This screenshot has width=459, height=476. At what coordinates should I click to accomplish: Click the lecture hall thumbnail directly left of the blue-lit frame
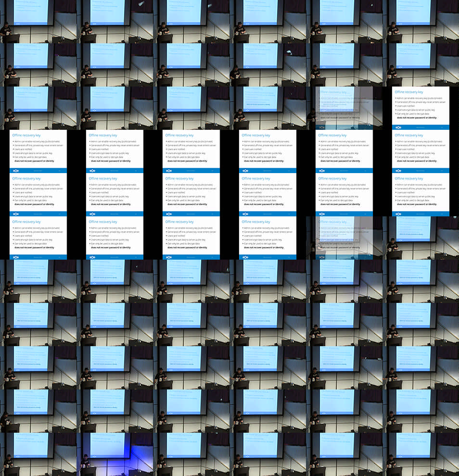pyautogui.click(x=38, y=454)
